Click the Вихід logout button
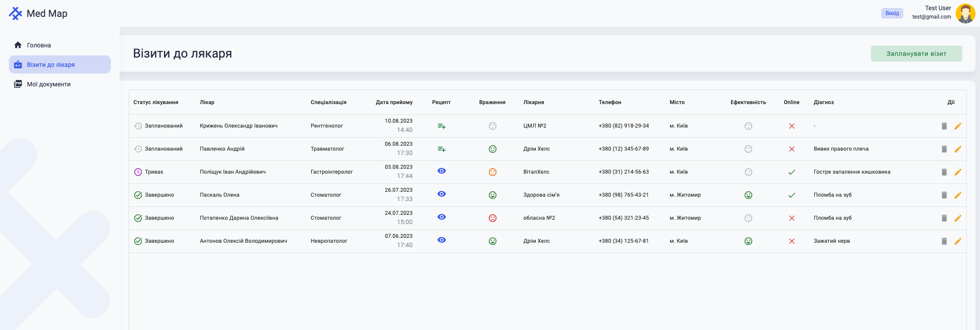The width and height of the screenshot is (980, 330). [x=892, y=13]
